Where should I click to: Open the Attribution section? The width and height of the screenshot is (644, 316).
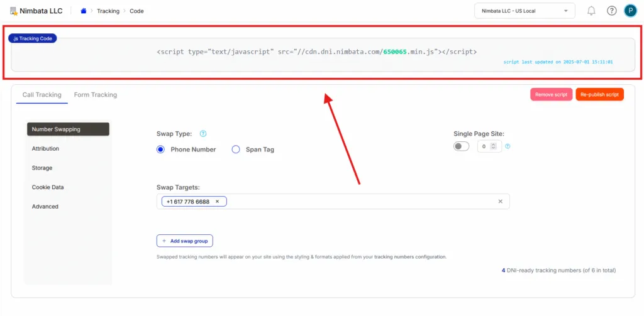click(x=45, y=148)
